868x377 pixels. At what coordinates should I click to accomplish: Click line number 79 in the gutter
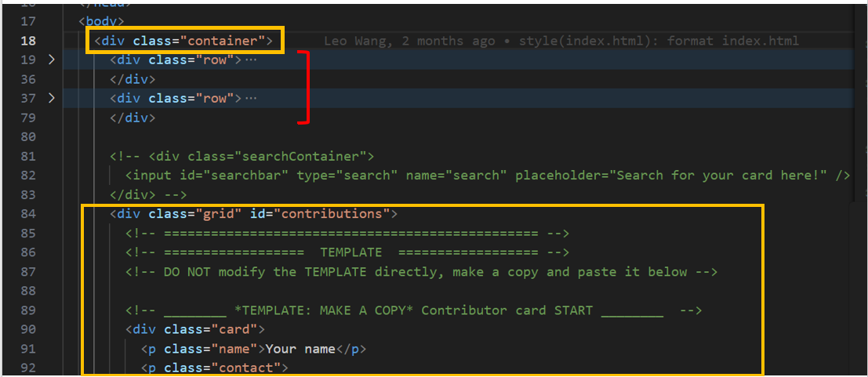pos(27,118)
